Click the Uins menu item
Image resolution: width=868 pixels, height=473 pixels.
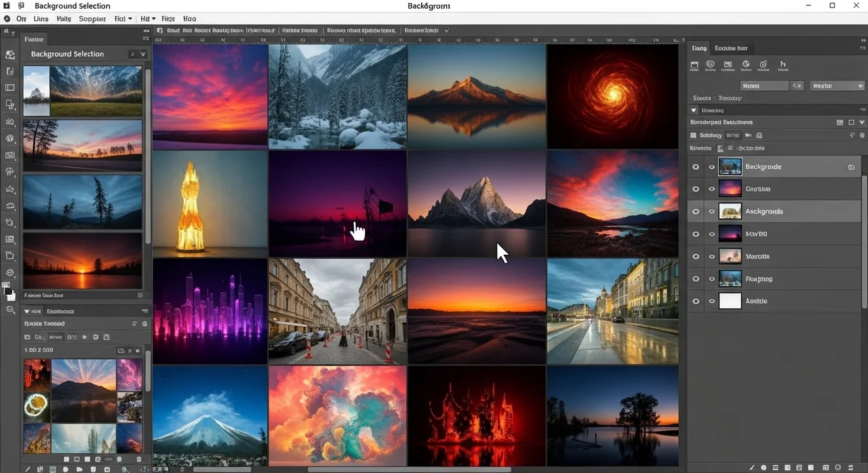(41, 19)
